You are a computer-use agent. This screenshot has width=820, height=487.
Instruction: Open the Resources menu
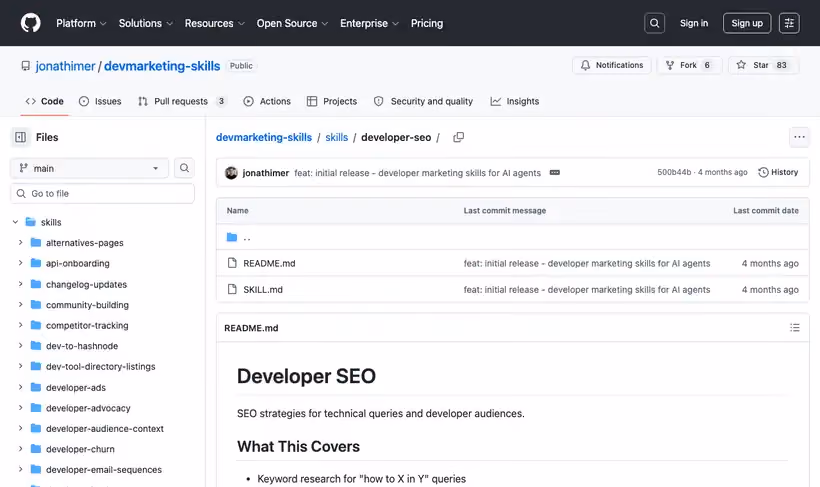214,23
